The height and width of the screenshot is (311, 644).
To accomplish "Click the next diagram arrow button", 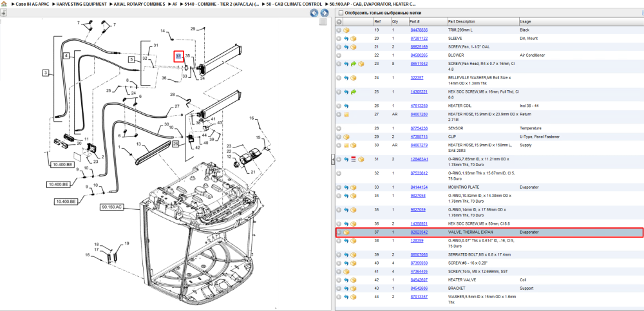I will (324, 13).
